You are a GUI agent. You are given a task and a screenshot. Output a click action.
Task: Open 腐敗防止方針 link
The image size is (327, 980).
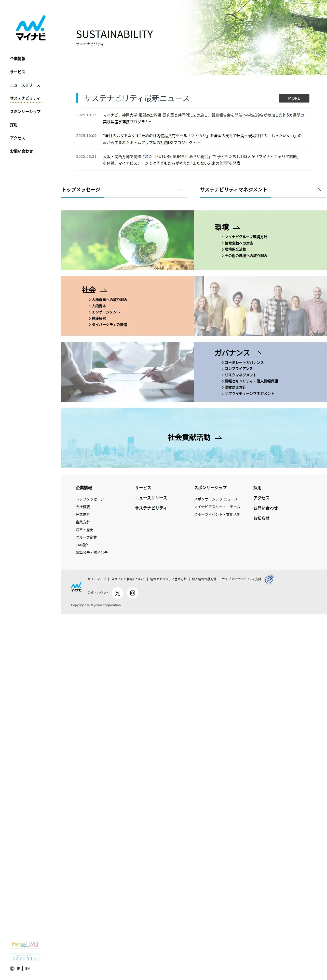[x=235, y=388]
